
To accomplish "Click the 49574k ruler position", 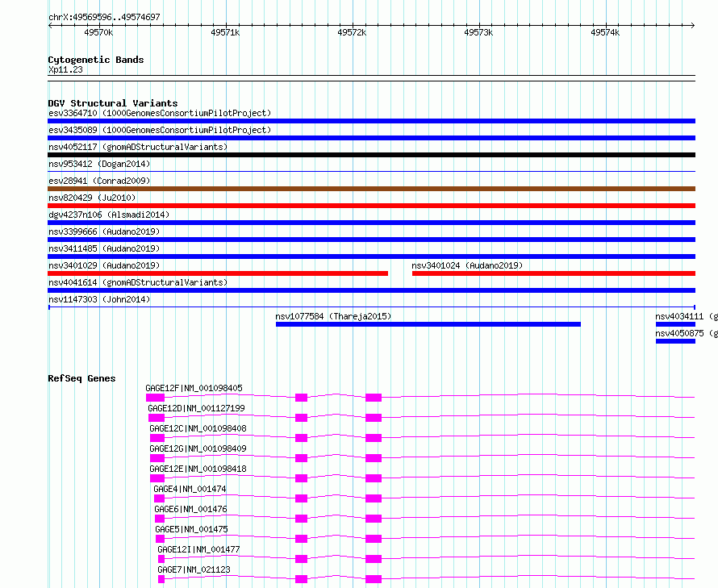I will (605, 32).
